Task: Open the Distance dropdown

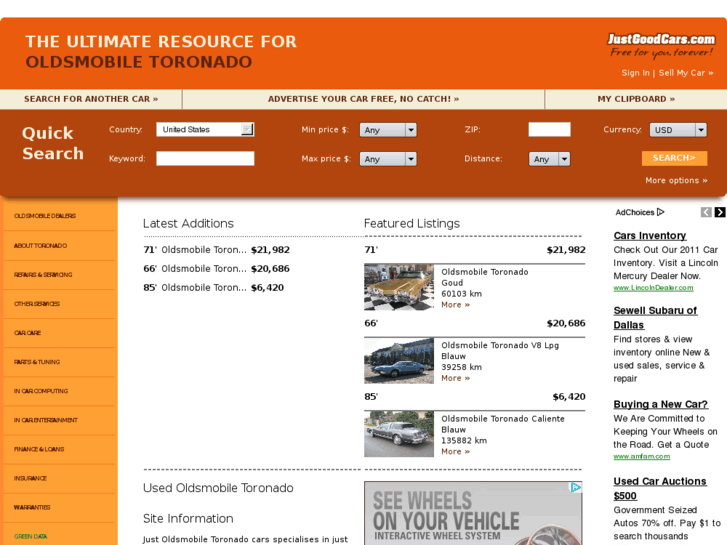Action: 549,159
